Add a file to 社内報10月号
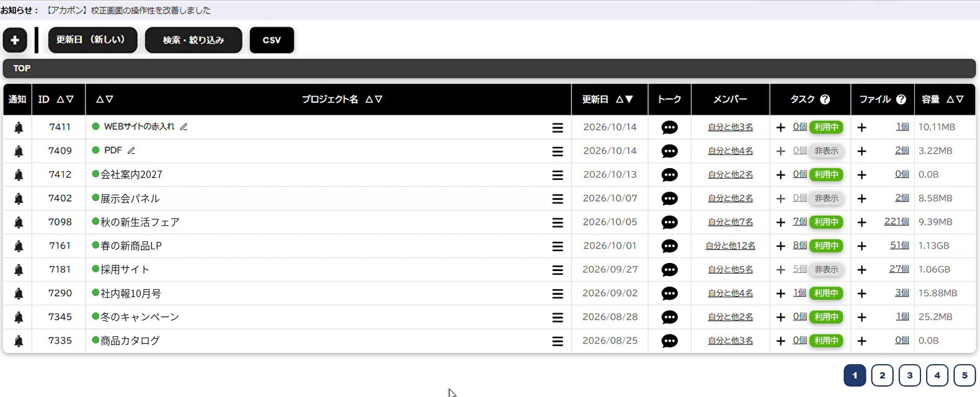This screenshot has height=397, width=980. pos(862,293)
